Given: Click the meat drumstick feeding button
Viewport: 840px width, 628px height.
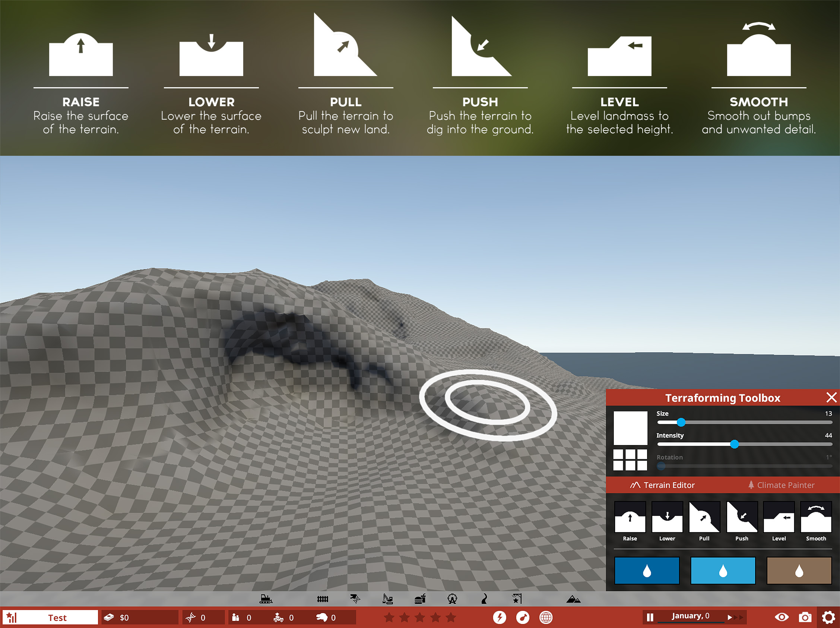Looking at the screenshot, I should tap(523, 617).
